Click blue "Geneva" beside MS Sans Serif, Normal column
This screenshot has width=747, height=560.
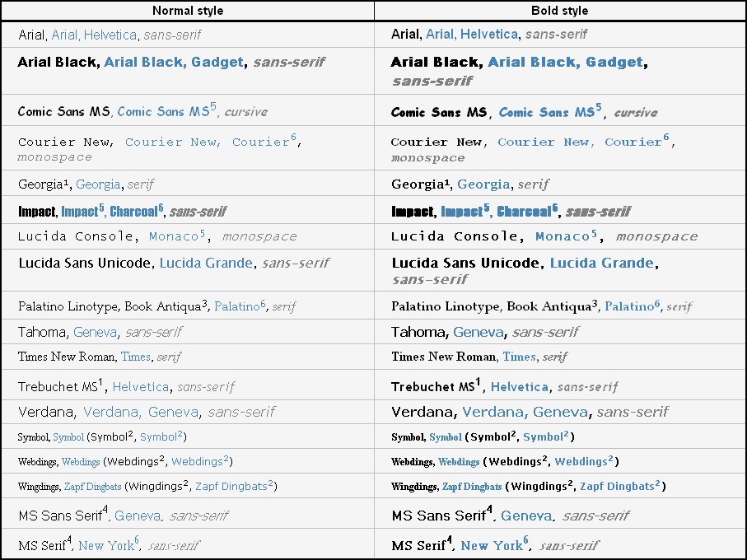(x=138, y=516)
